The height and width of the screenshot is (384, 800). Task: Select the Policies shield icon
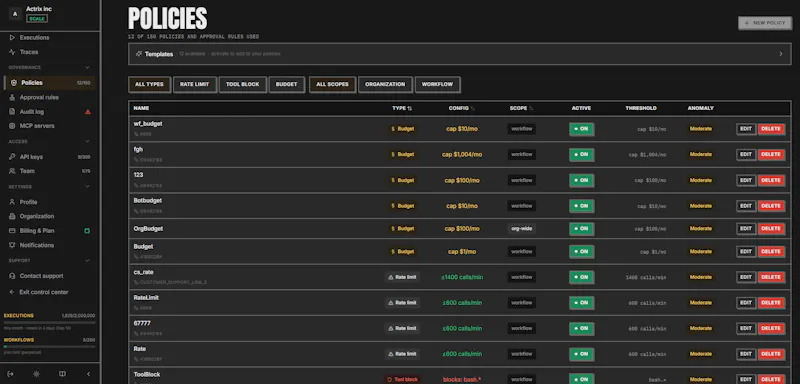tap(14, 83)
